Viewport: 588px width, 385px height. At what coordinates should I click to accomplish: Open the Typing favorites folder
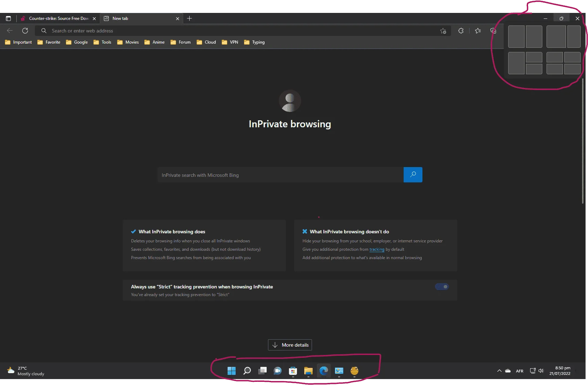pos(254,42)
